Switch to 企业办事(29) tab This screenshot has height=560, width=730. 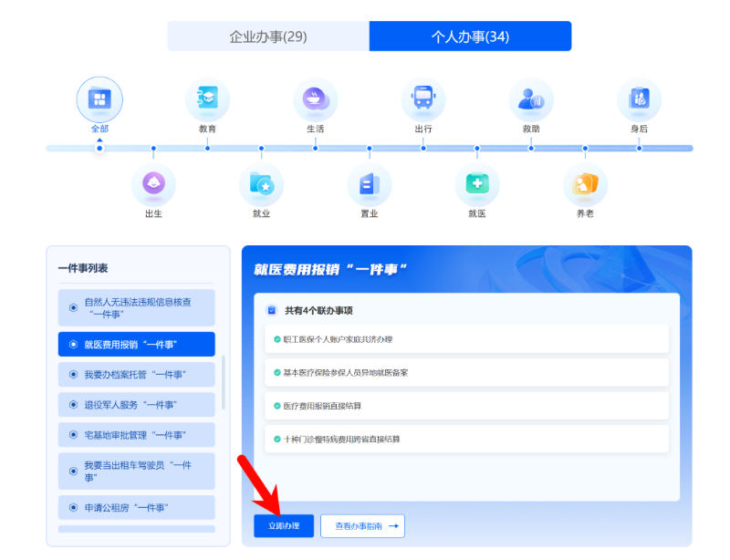pyautogui.click(x=268, y=36)
